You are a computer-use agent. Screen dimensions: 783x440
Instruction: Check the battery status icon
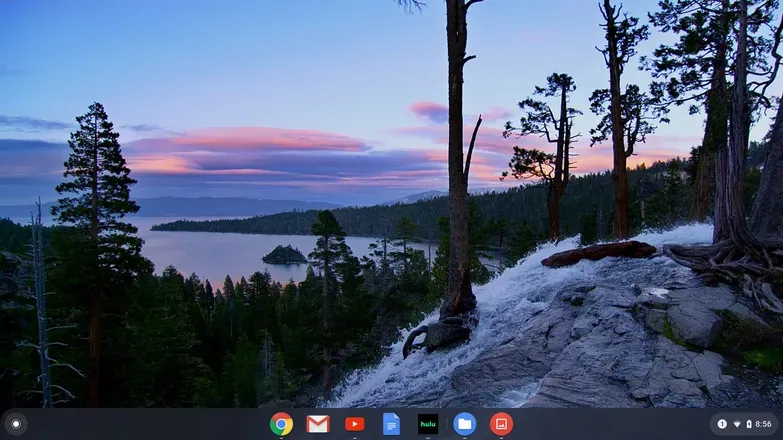coord(749,424)
